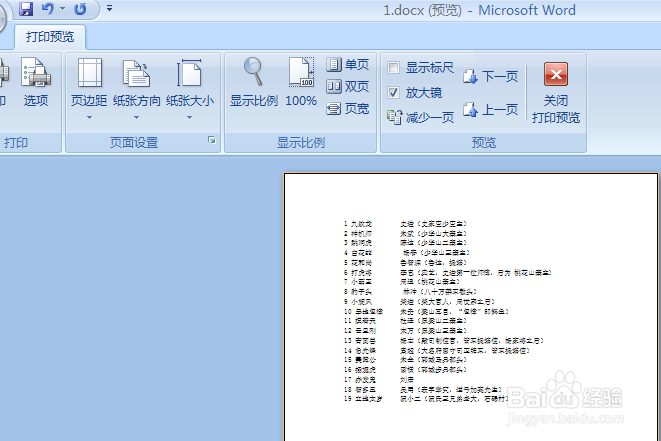Click the 页面设置 group label text
Image resolution: width=661 pixels, height=441 pixels.
[x=134, y=143]
